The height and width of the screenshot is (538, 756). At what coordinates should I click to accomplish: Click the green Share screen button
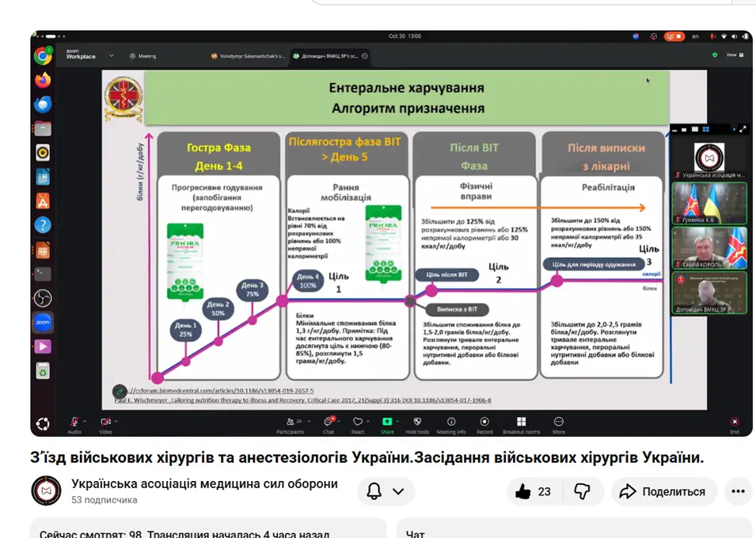[x=387, y=423]
